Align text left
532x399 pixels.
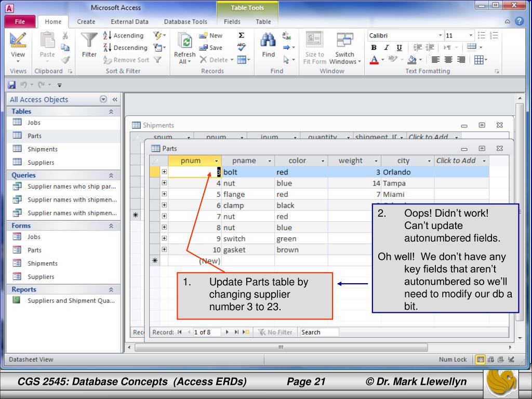tap(435, 60)
